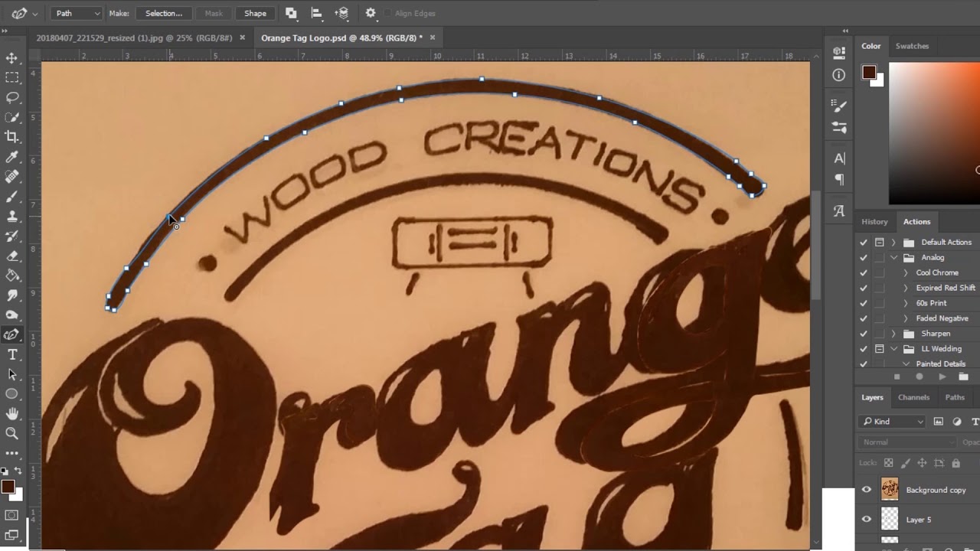Screen dimensions: 980x551
Task: Select the Type tool
Action: [x=11, y=354]
